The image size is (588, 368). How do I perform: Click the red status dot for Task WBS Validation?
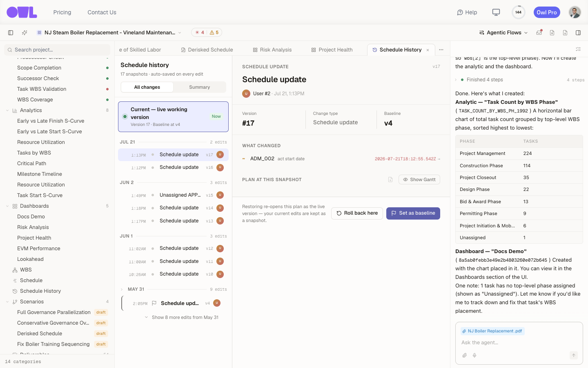[107, 89]
